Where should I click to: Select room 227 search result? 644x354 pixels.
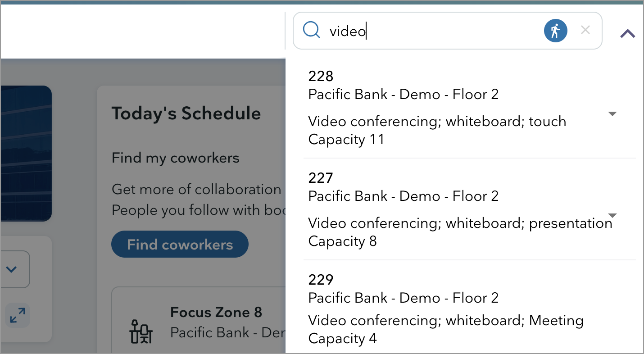470,209
